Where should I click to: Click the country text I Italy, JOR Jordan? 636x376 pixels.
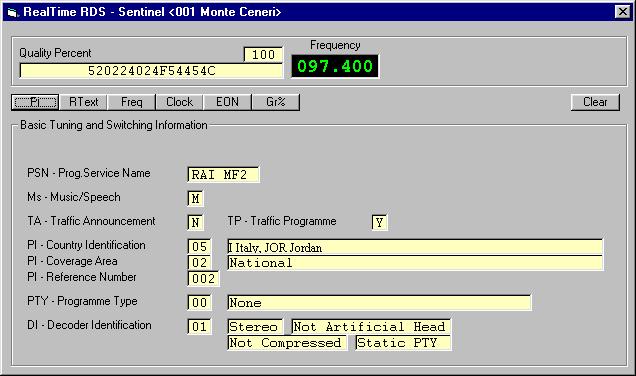pyautogui.click(x=415, y=247)
